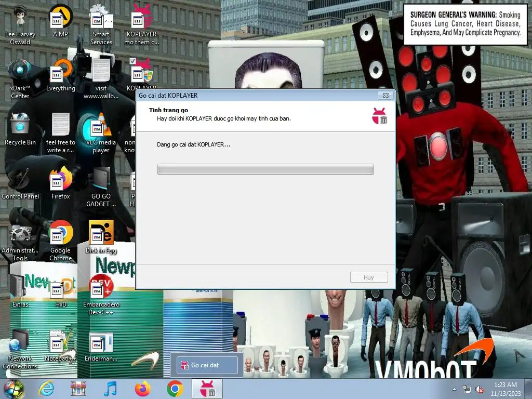Open the Network Connections desktop icon
The height and width of the screenshot is (399, 532).
coord(20,350)
